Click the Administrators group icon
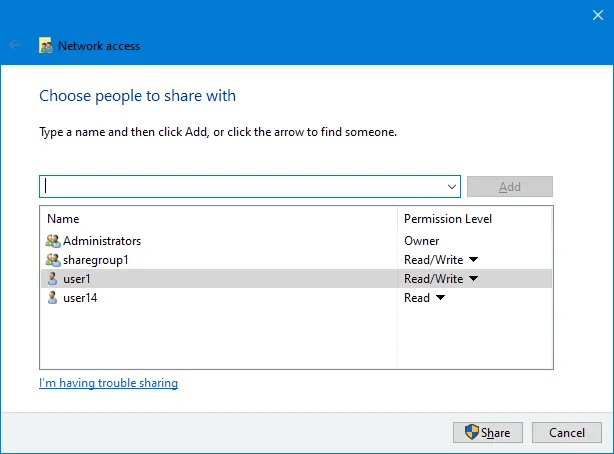The image size is (614, 454). point(53,241)
